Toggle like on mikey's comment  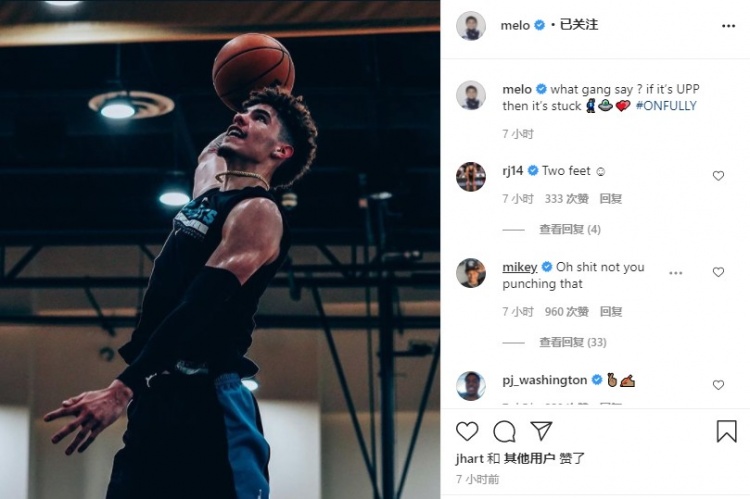[718, 272]
